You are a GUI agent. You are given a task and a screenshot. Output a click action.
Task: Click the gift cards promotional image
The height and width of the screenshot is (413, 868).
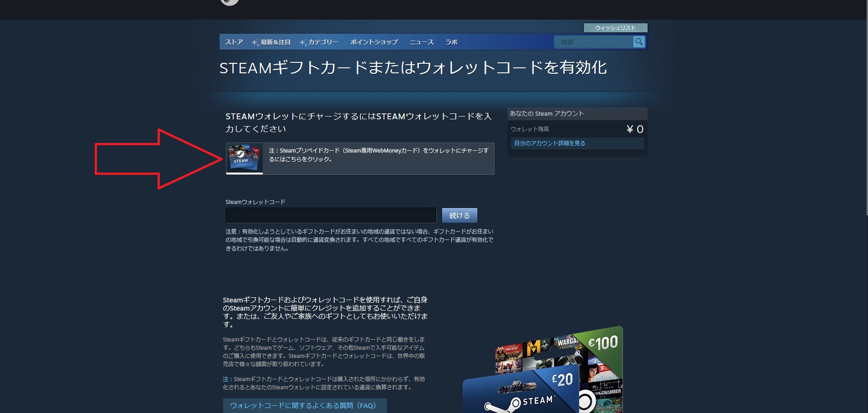pos(543,370)
